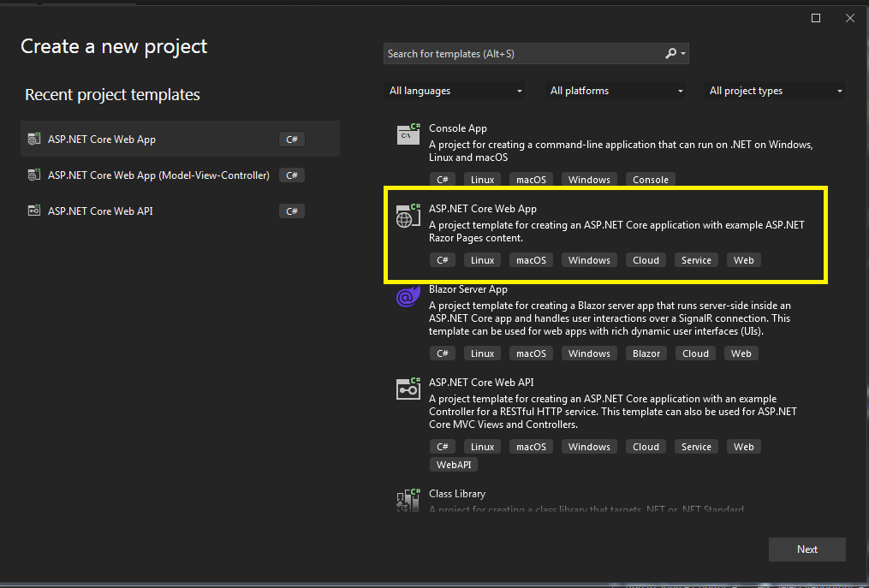Click the Class Library template icon

[x=408, y=499]
